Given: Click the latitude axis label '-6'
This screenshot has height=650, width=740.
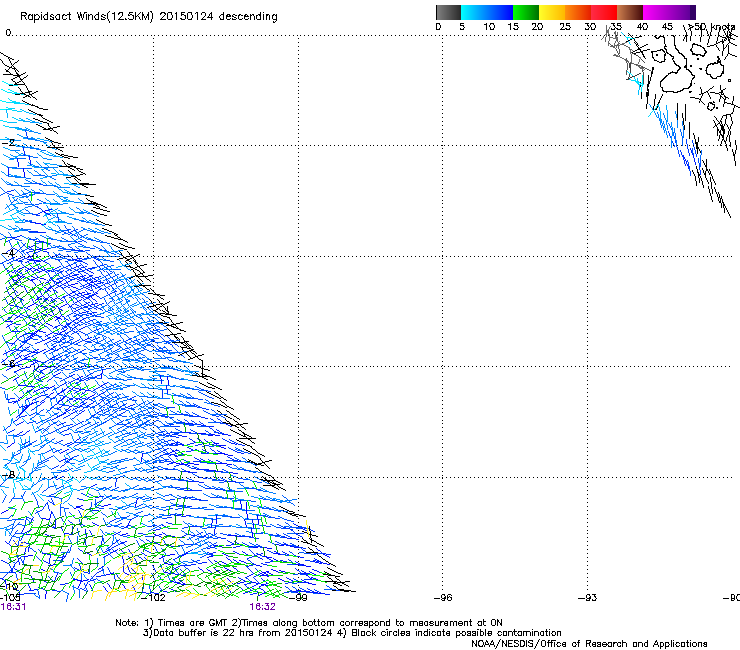Looking at the screenshot, I should 9,364.
